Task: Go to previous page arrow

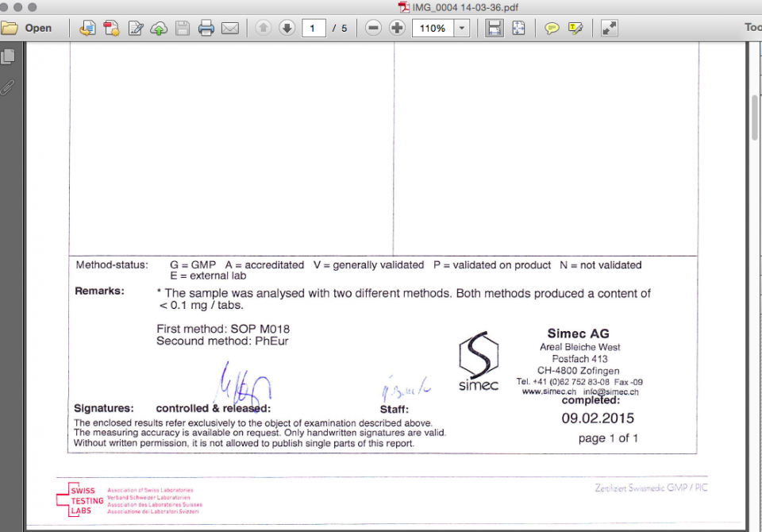Action: [264, 28]
